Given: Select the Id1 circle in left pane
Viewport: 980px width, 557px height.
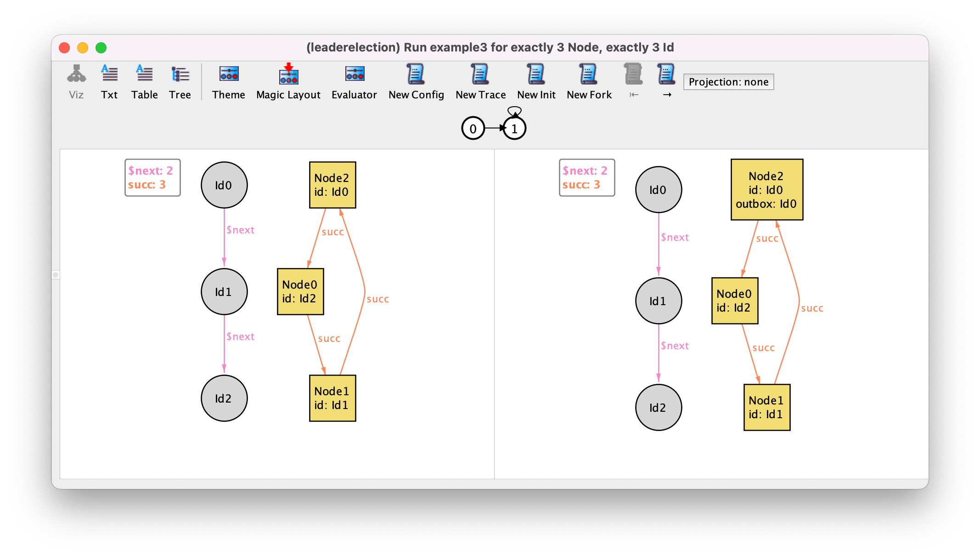Looking at the screenshot, I should [224, 291].
